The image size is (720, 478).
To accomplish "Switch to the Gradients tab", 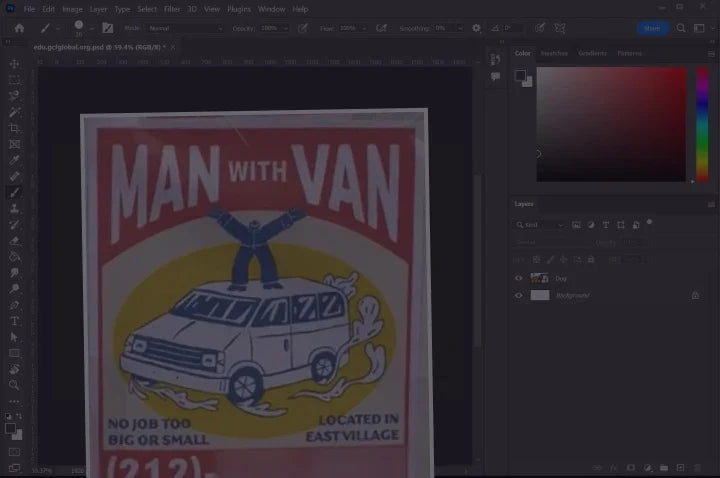I will tap(592, 54).
